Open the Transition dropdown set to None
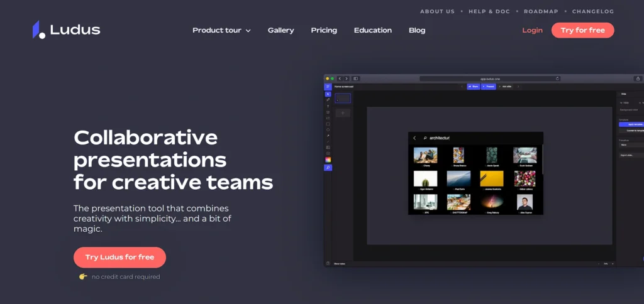The height and width of the screenshot is (304, 644). tap(631, 145)
